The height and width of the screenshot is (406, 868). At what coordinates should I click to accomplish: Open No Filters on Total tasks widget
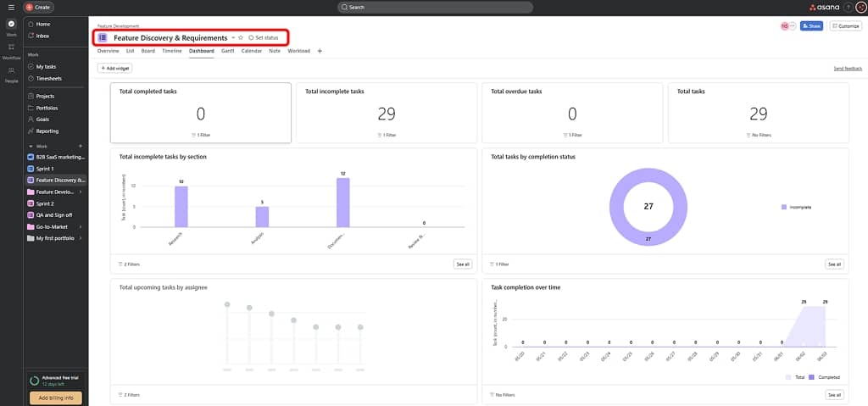[x=759, y=135]
